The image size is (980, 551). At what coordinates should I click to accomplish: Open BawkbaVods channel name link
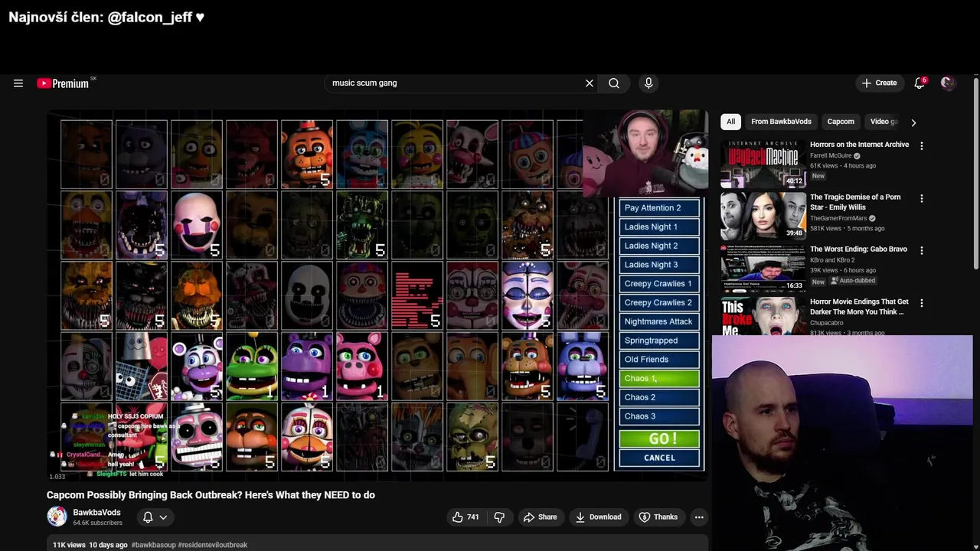pos(96,513)
